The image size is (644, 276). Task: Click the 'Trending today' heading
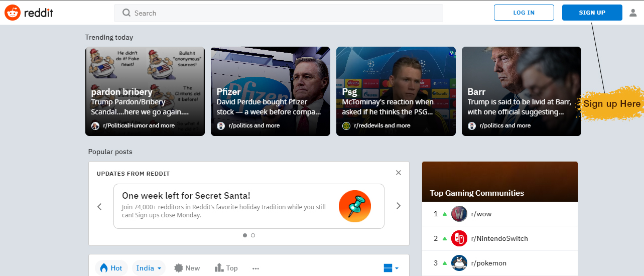(109, 37)
